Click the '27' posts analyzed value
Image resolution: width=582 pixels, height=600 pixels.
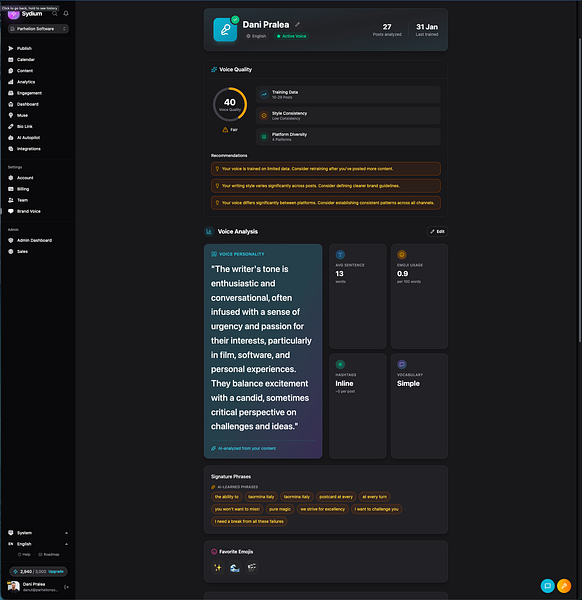pyautogui.click(x=387, y=27)
